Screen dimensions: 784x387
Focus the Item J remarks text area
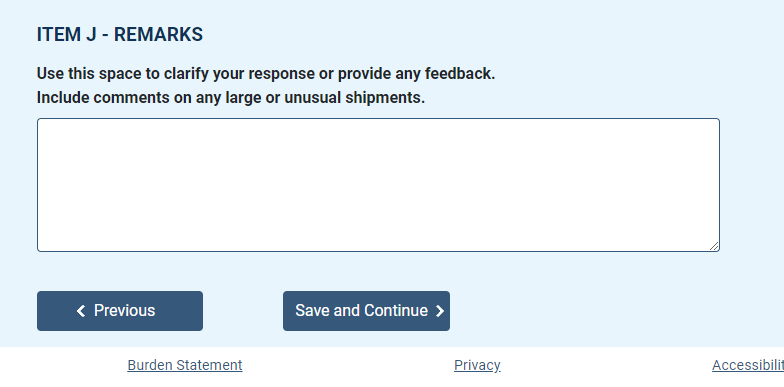pyautogui.click(x=378, y=185)
